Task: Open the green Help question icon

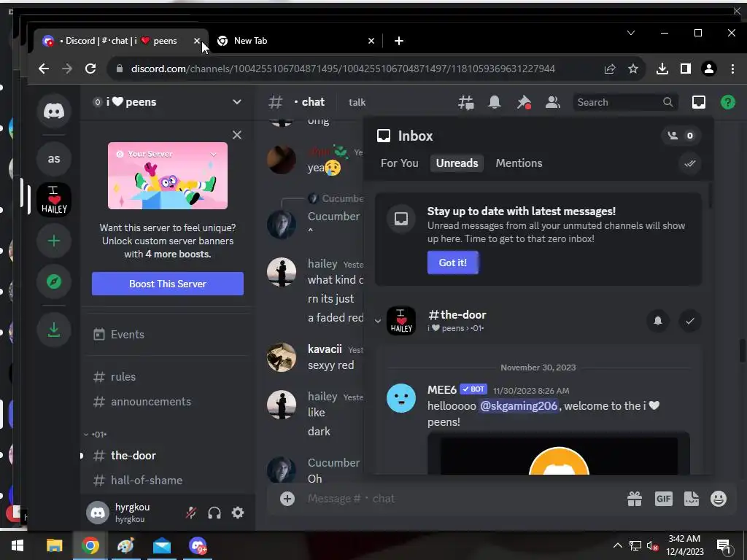Action: point(727,102)
